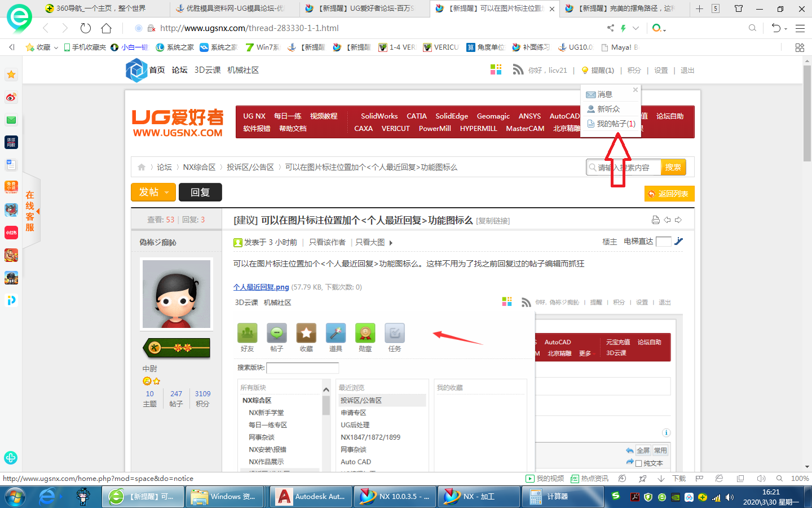Switch to the UG爱好者论坛 tab
The height and width of the screenshot is (508, 812).
(365, 8)
